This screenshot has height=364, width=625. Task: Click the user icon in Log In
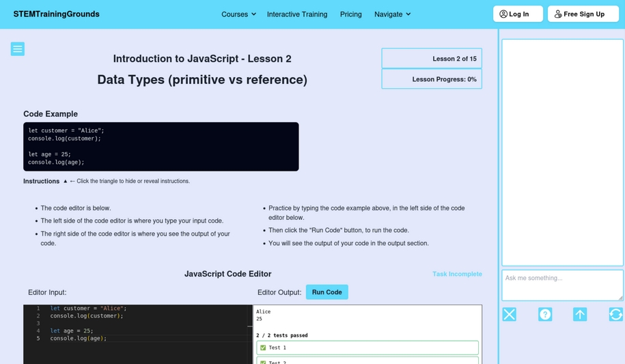click(x=503, y=14)
